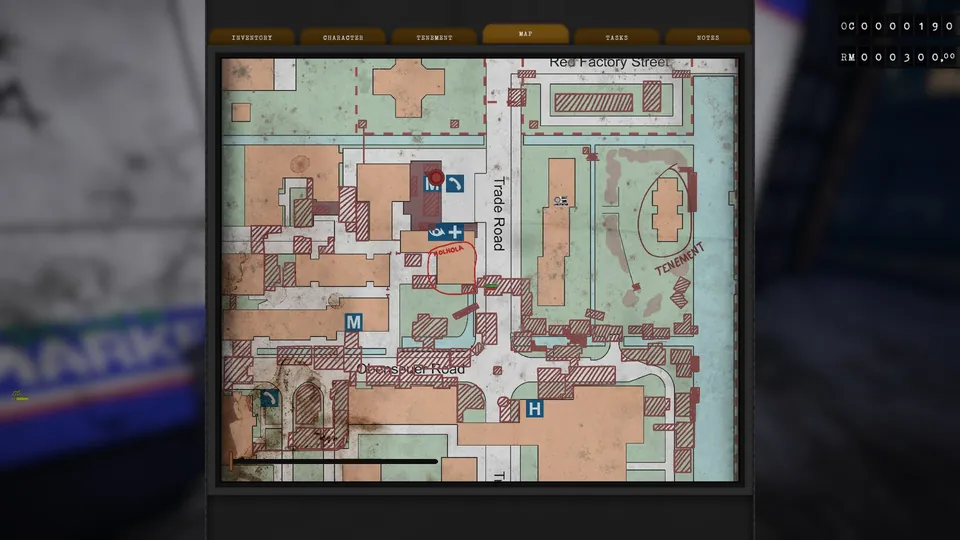The image size is (960, 540).
Task: Click the handwritten Tenement label
Action: click(x=680, y=258)
